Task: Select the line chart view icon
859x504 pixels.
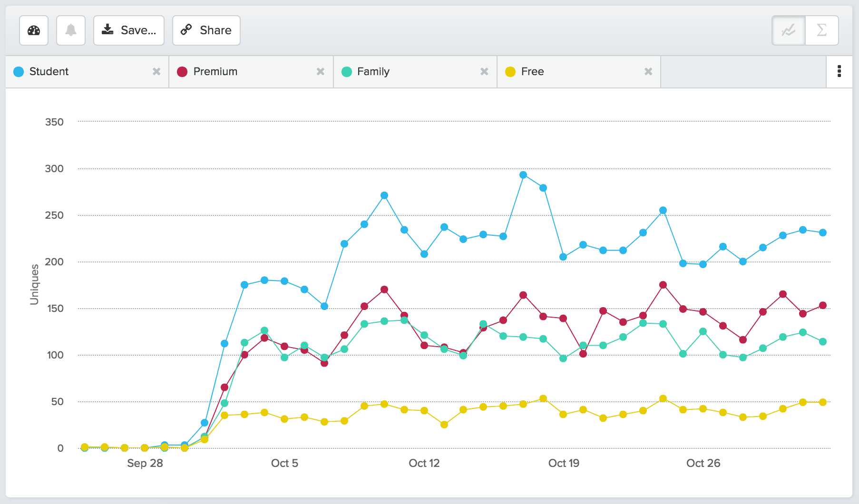Action: [787, 30]
